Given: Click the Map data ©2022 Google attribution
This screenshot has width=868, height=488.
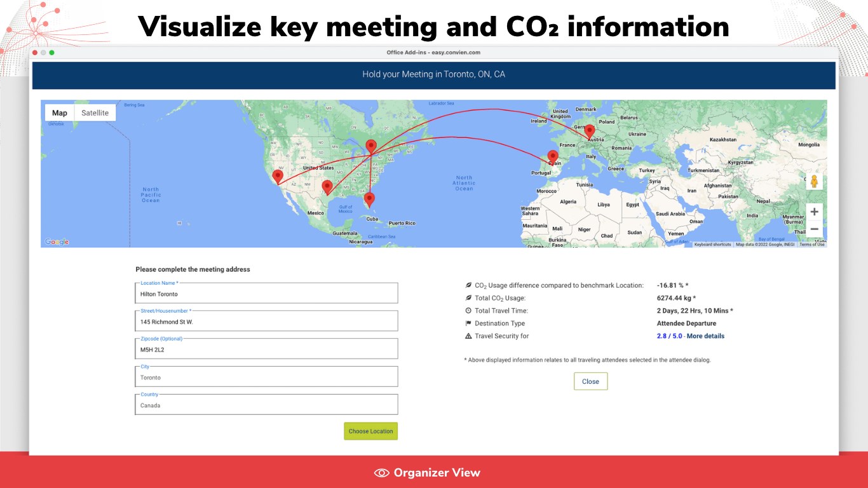Looking at the screenshot, I should coord(765,245).
